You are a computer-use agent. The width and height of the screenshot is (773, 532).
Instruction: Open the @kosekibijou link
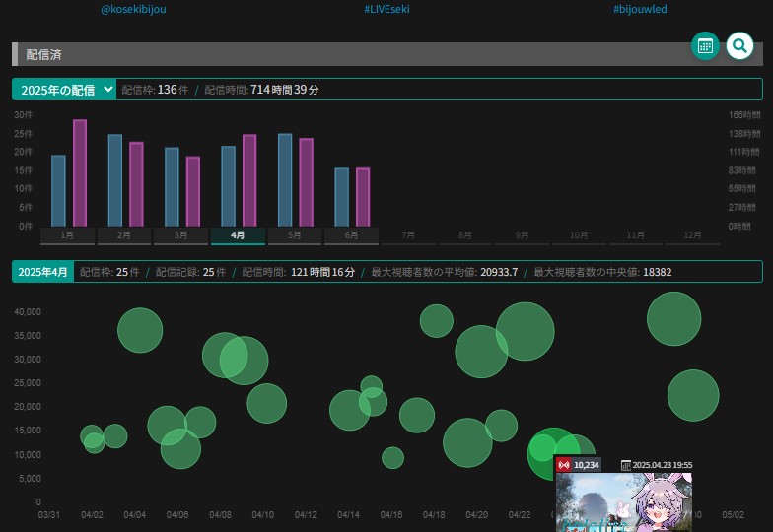pyautogui.click(x=133, y=9)
